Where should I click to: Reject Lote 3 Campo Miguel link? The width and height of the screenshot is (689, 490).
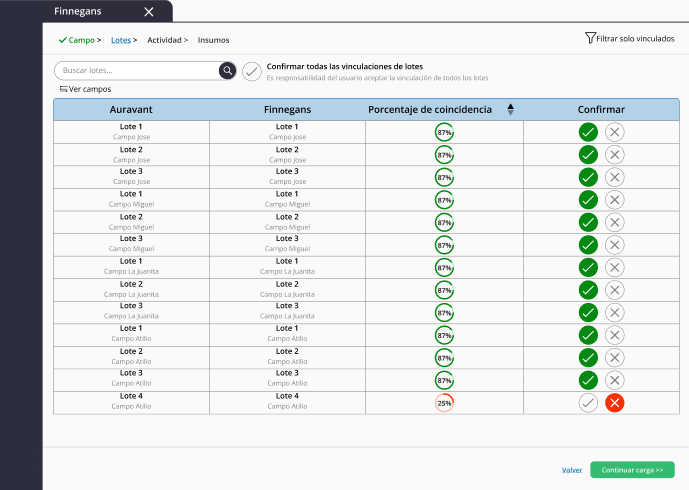click(x=614, y=245)
